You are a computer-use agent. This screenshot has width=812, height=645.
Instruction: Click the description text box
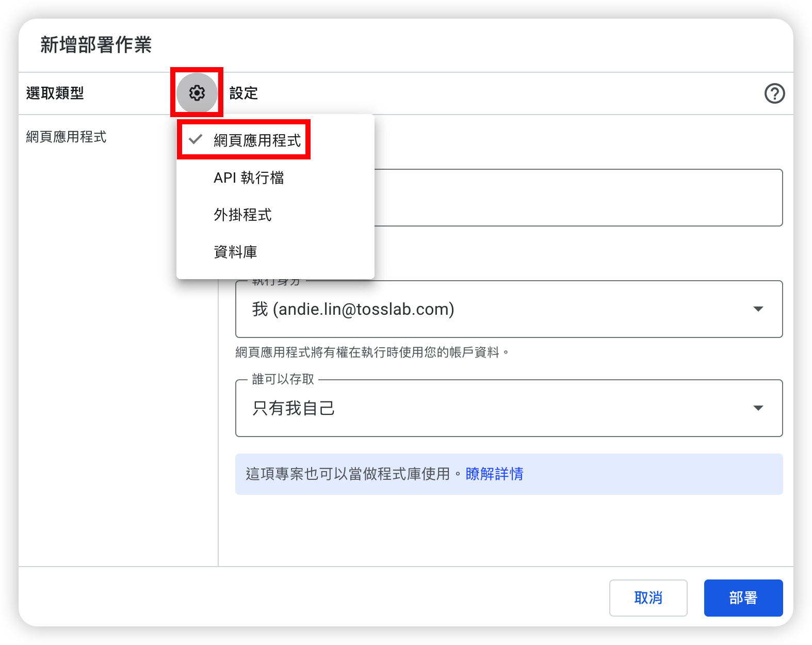click(578, 198)
